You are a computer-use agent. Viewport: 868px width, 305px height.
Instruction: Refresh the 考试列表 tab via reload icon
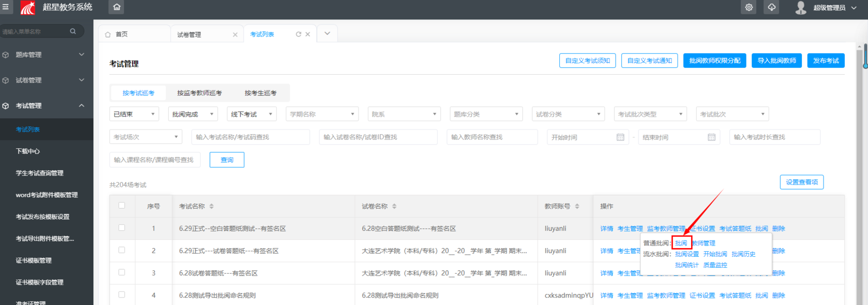[298, 34]
